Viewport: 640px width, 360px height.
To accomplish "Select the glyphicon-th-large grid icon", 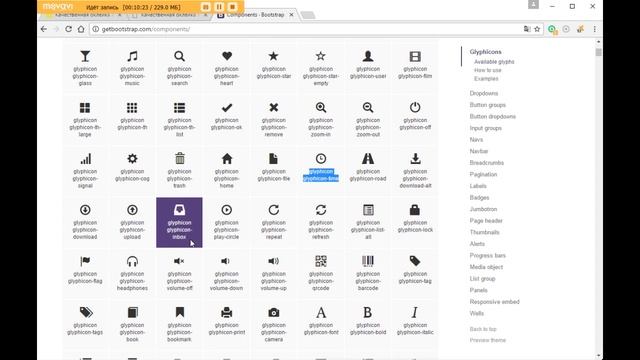I will [85, 107].
